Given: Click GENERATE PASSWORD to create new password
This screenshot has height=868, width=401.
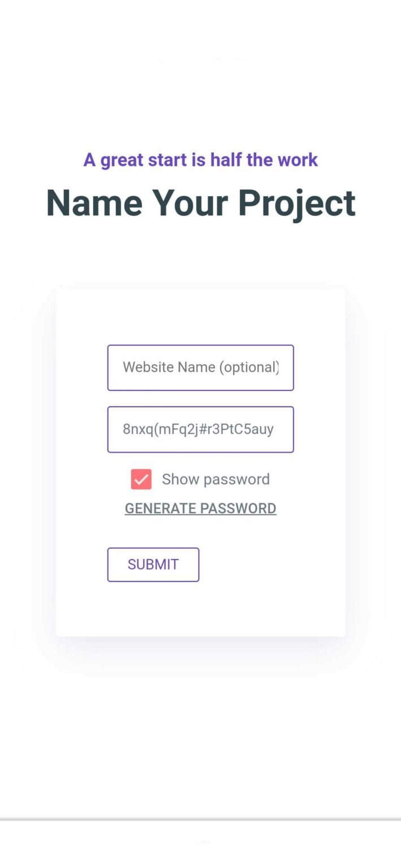Looking at the screenshot, I should coord(200,508).
